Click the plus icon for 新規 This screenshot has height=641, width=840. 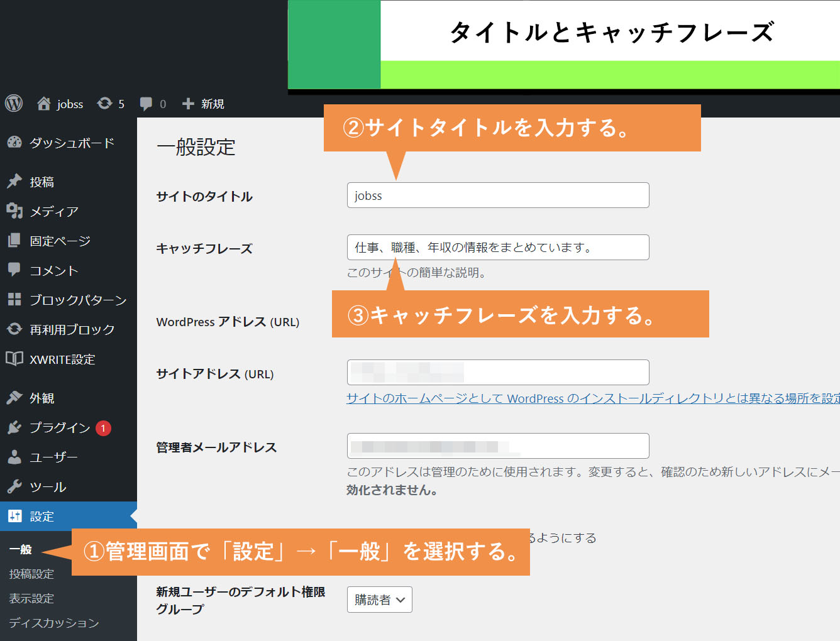188,104
